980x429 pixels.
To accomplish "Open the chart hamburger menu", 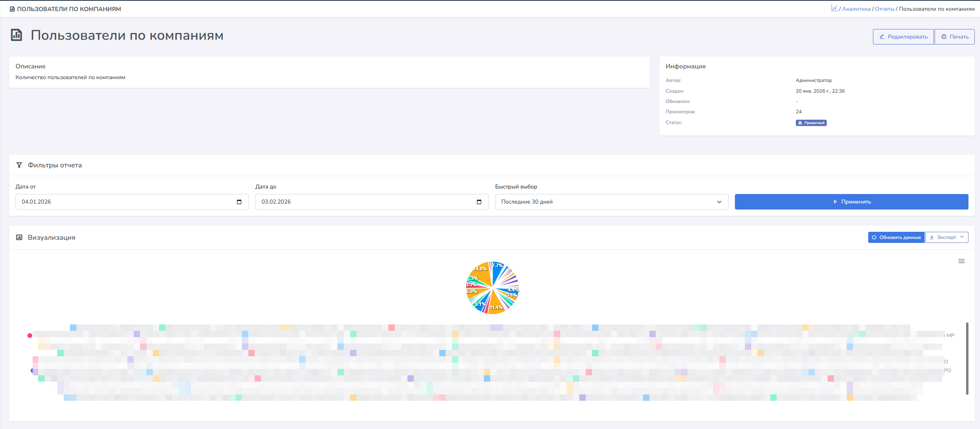I will (961, 261).
